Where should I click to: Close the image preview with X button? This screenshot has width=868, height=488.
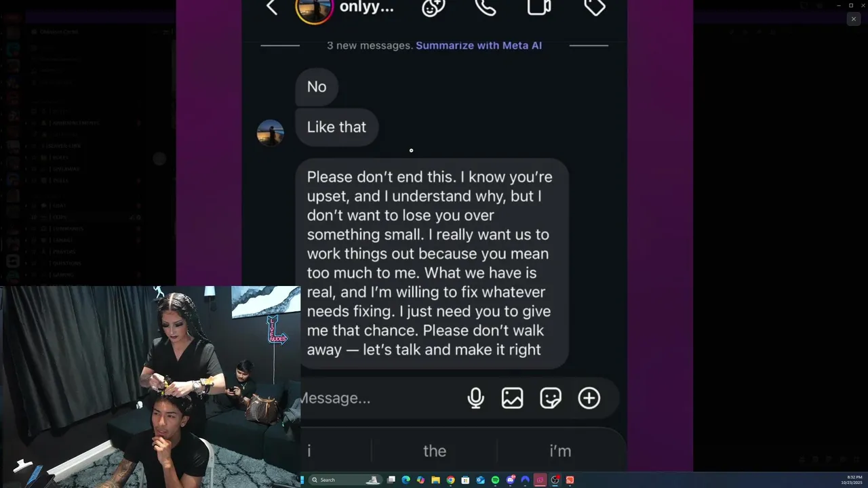point(854,20)
